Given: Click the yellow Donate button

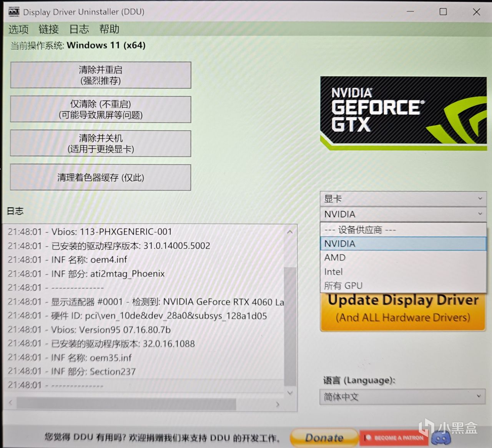Looking at the screenshot, I should pyautogui.click(x=324, y=438).
